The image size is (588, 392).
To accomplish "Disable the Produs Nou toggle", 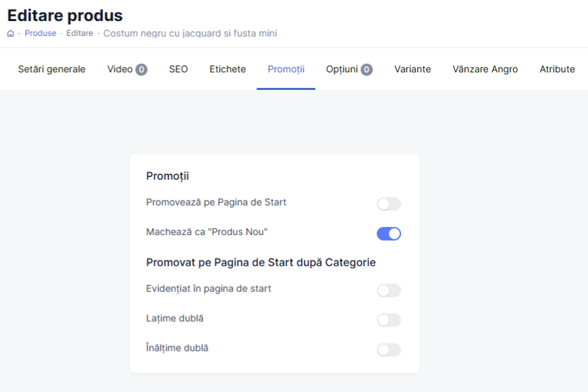I will [389, 234].
